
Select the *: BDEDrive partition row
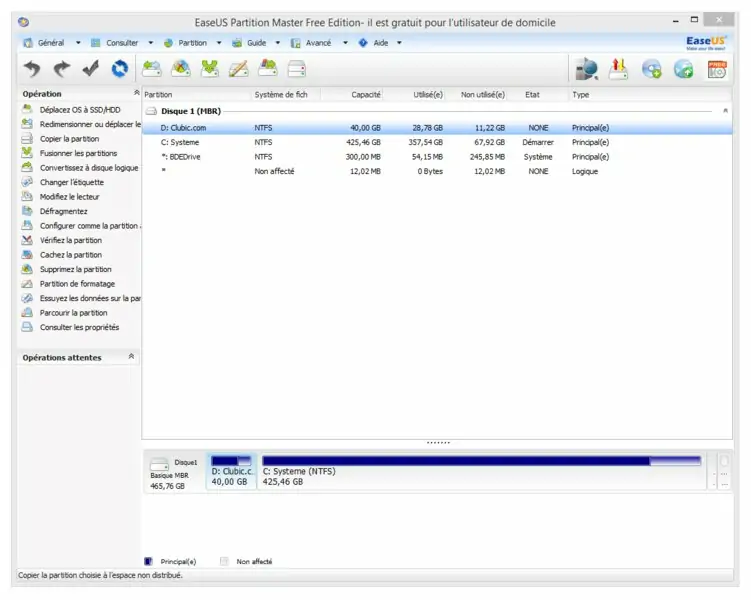click(x=437, y=157)
